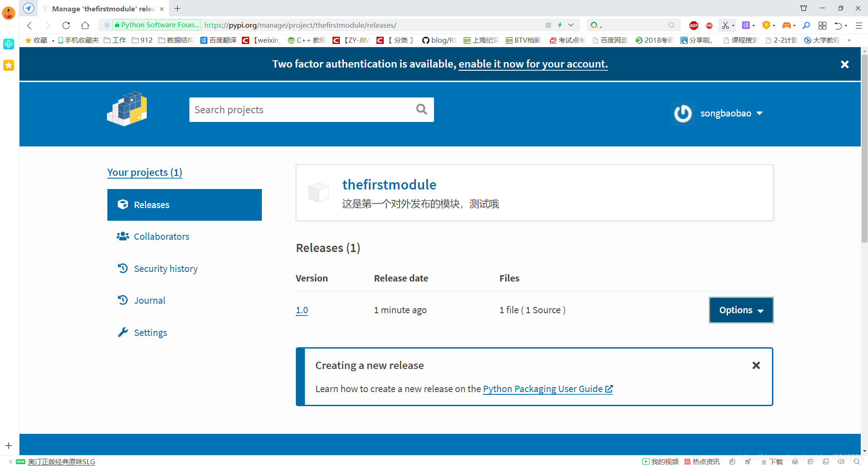The width and height of the screenshot is (868, 466).
Task: Click the PyPI logo home link
Action: click(x=127, y=109)
